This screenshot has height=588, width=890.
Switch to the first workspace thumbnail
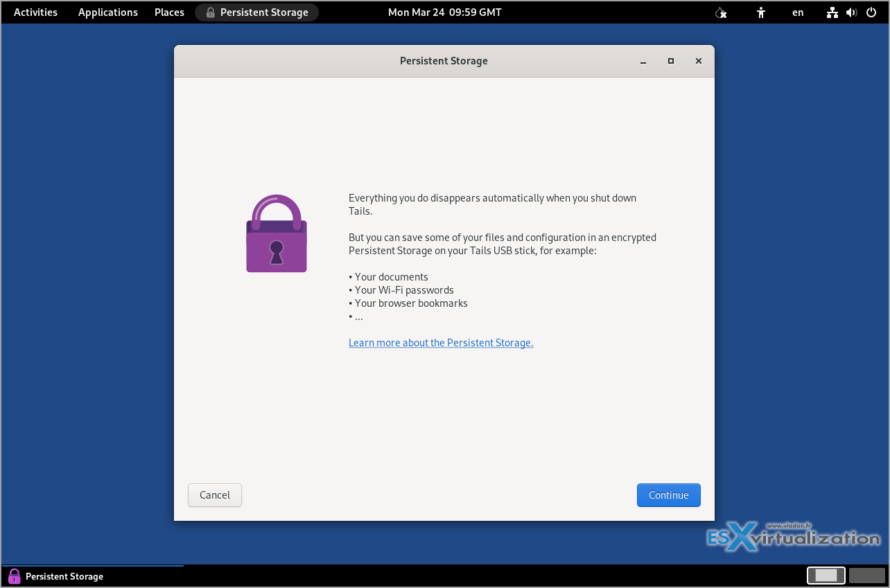(826, 576)
